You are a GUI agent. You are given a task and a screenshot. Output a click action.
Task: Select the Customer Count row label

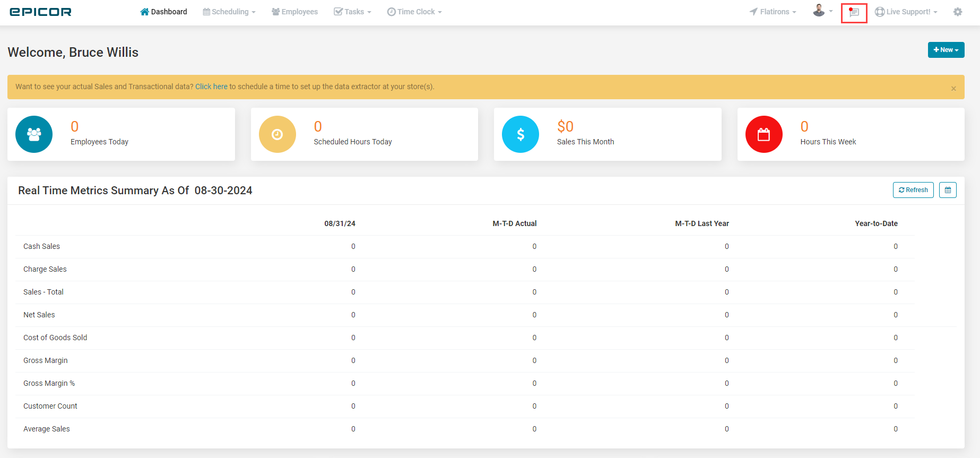click(x=50, y=406)
